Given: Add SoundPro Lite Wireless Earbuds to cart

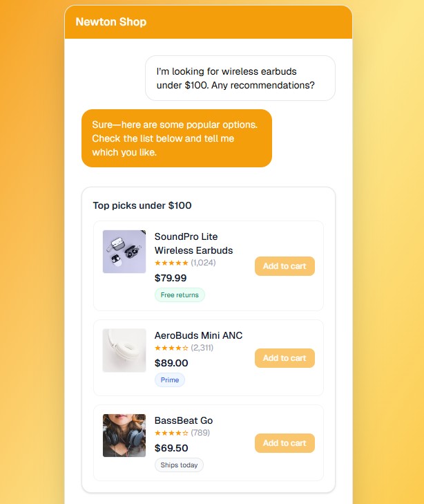Looking at the screenshot, I should tap(285, 266).
